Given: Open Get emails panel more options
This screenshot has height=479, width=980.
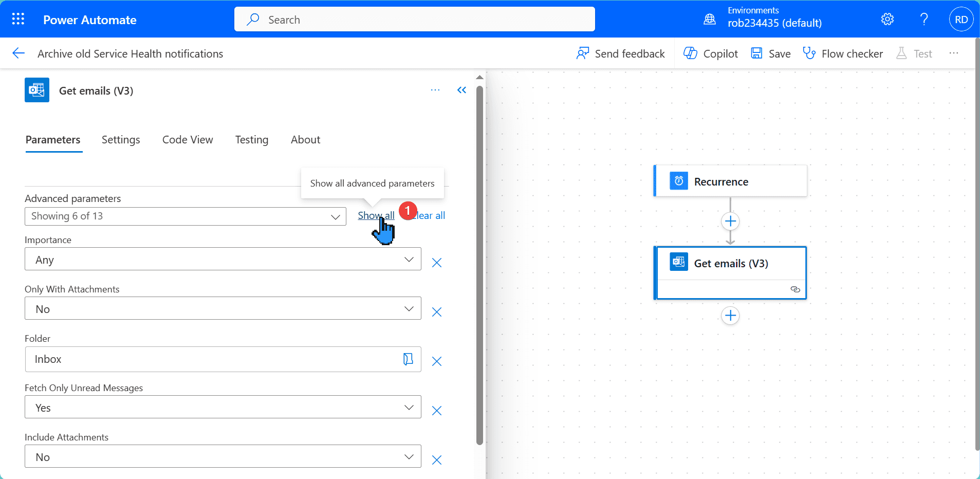Looking at the screenshot, I should [x=435, y=90].
